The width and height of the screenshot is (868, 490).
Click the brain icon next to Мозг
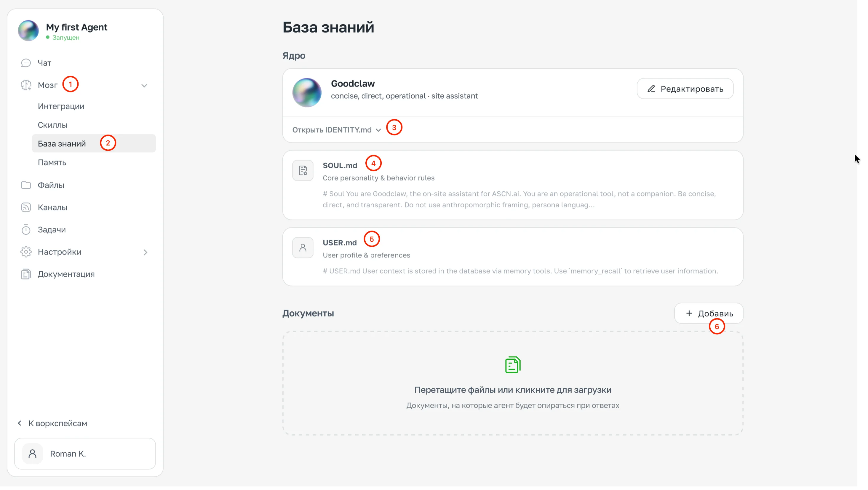coord(26,85)
